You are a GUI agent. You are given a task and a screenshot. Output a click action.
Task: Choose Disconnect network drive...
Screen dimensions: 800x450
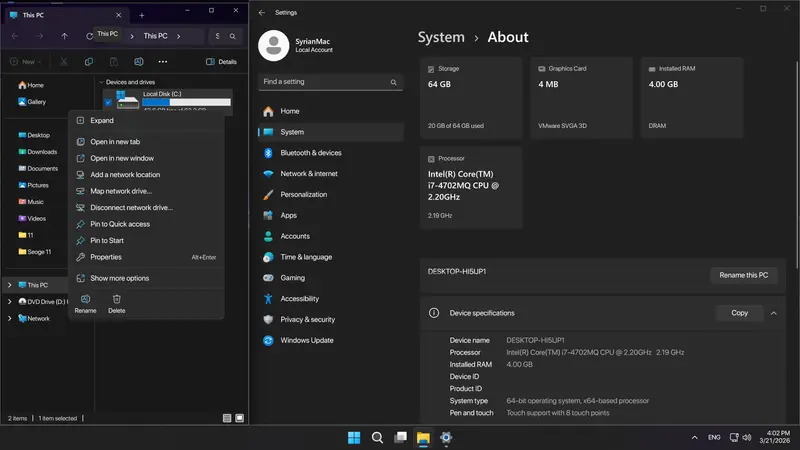[146, 208]
